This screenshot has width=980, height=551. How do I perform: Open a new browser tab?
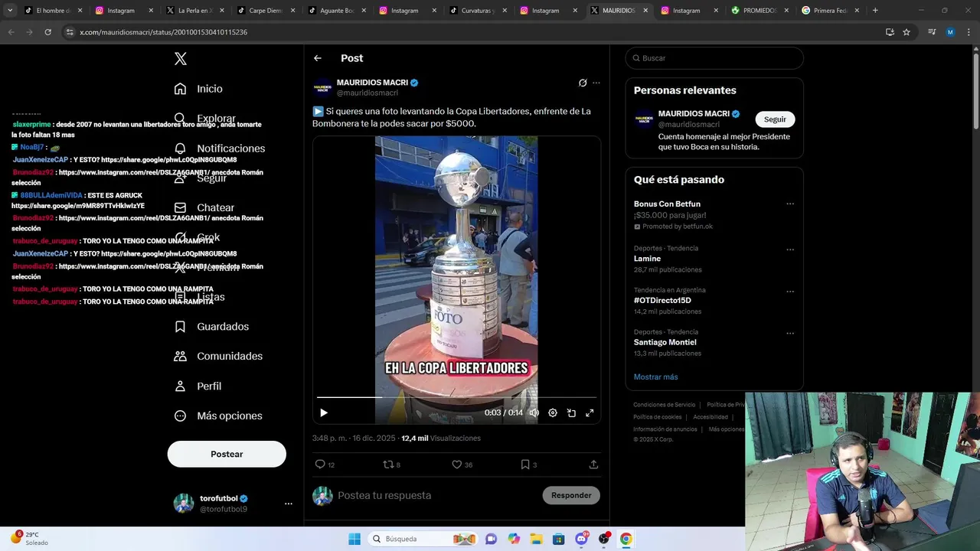pos(875,11)
